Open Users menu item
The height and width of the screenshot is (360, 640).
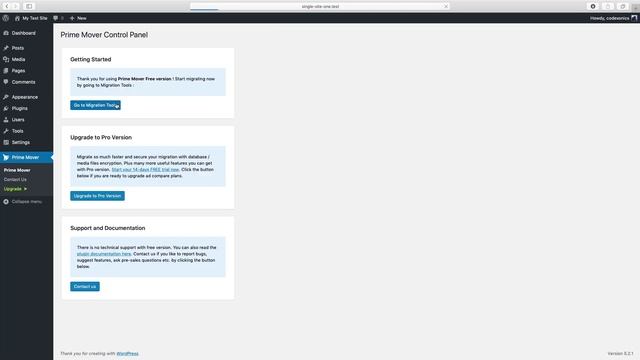point(18,120)
